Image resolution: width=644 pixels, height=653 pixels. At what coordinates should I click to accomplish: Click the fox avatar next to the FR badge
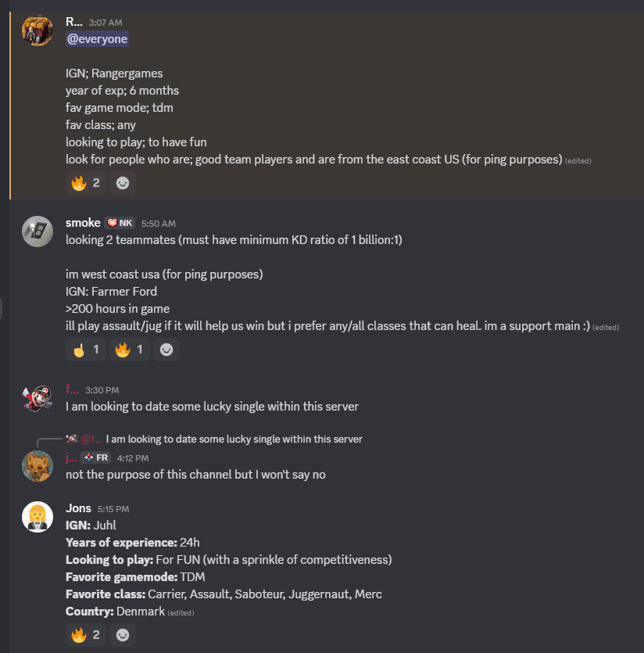point(37,466)
